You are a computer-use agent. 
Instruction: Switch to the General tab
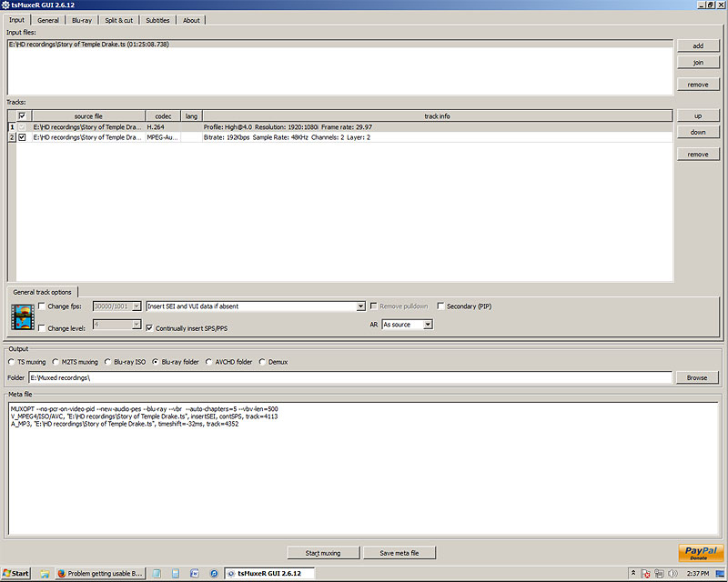coord(48,20)
